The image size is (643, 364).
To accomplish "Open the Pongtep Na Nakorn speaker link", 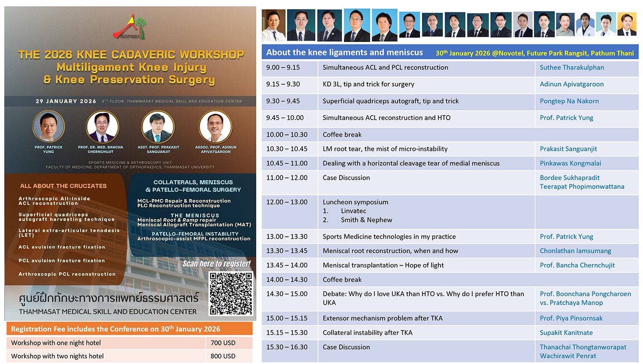I will click(569, 101).
